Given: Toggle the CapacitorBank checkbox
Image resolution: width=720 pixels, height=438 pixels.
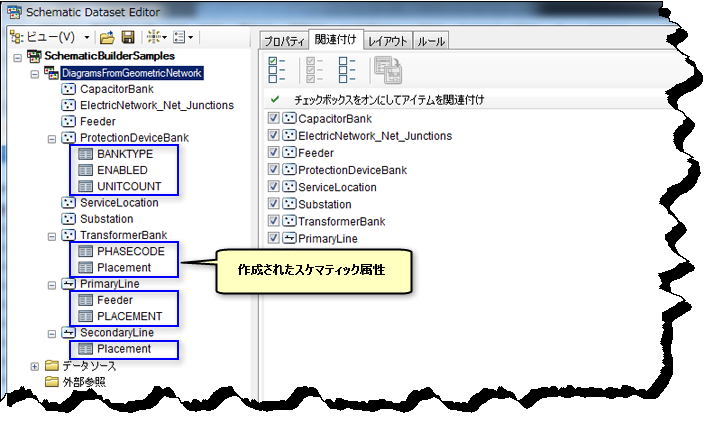Looking at the screenshot, I should click(273, 118).
